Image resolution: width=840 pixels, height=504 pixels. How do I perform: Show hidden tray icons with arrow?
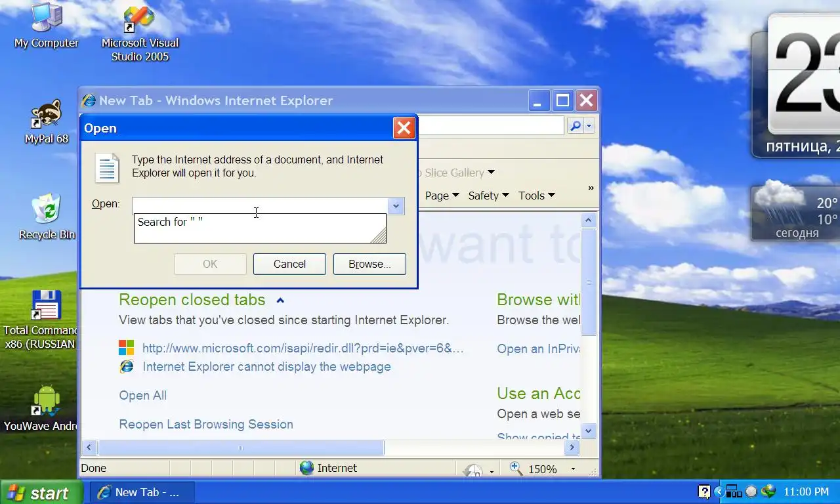(718, 492)
